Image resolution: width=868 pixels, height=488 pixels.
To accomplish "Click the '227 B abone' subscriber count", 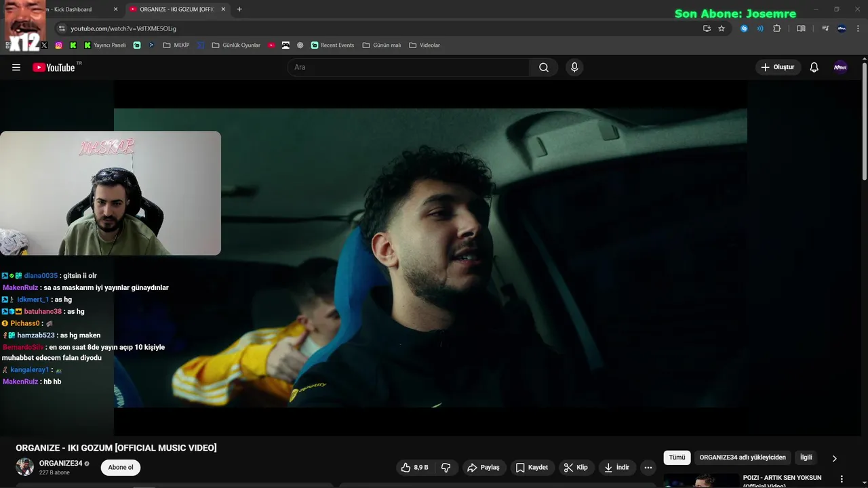I will point(54,472).
